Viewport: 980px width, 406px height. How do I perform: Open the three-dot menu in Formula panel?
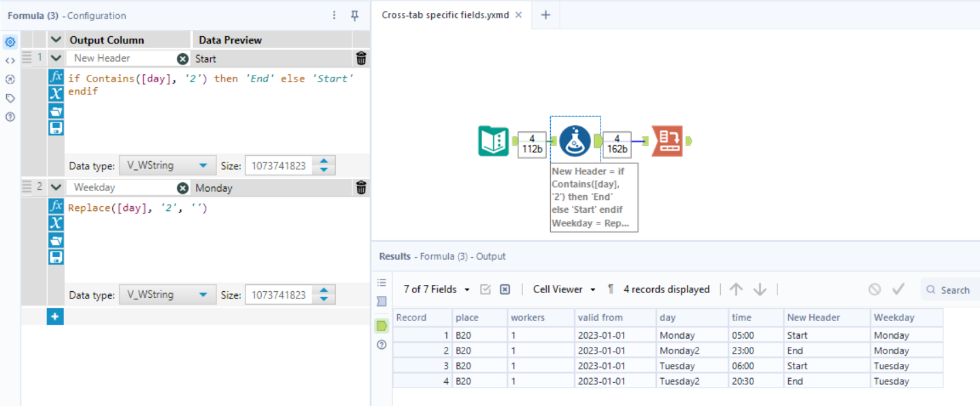(x=334, y=15)
